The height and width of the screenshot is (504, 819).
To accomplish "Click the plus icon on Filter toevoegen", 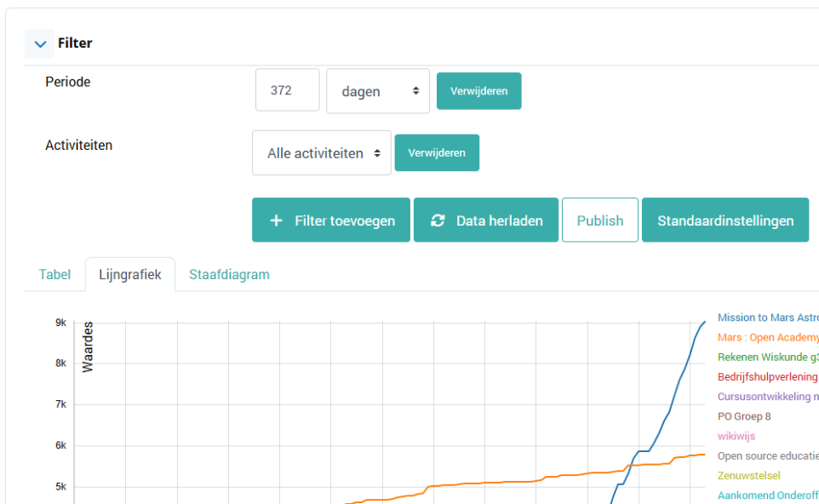I will (276, 220).
